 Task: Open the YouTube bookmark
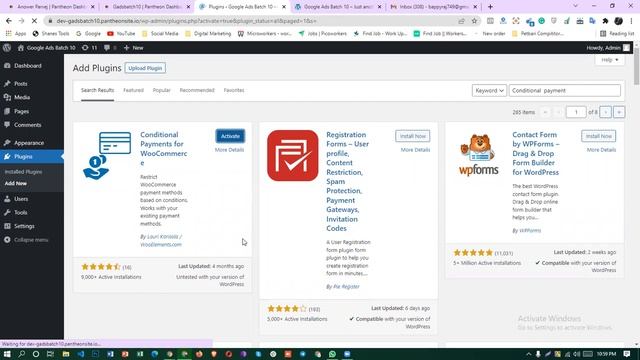click(121, 33)
